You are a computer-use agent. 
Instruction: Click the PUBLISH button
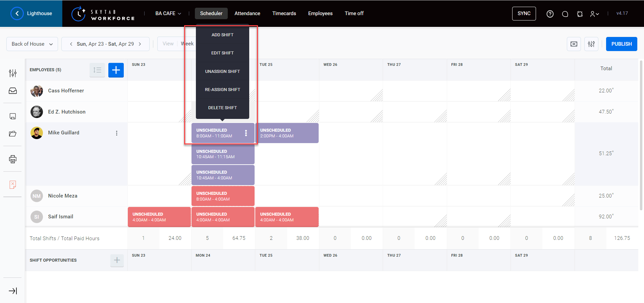point(621,44)
